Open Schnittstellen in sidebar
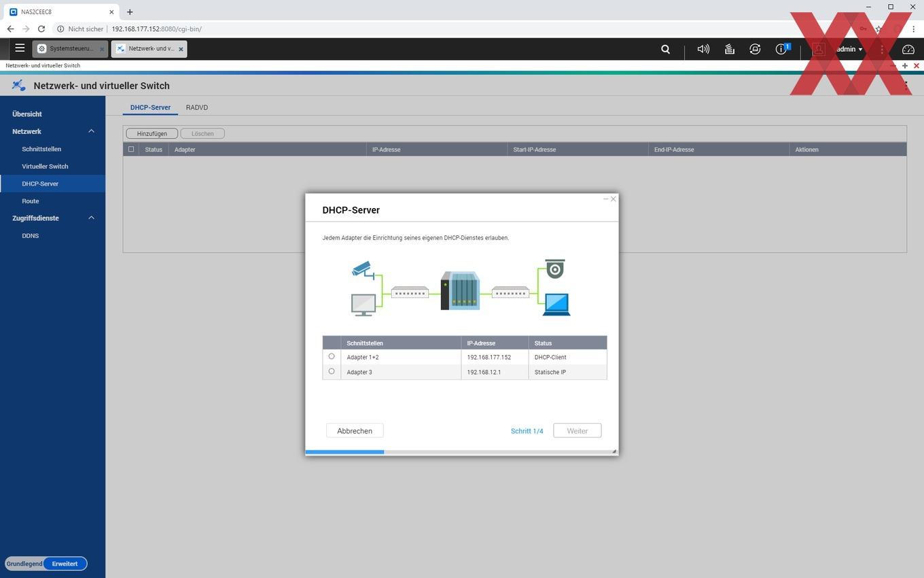 click(x=41, y=149)
